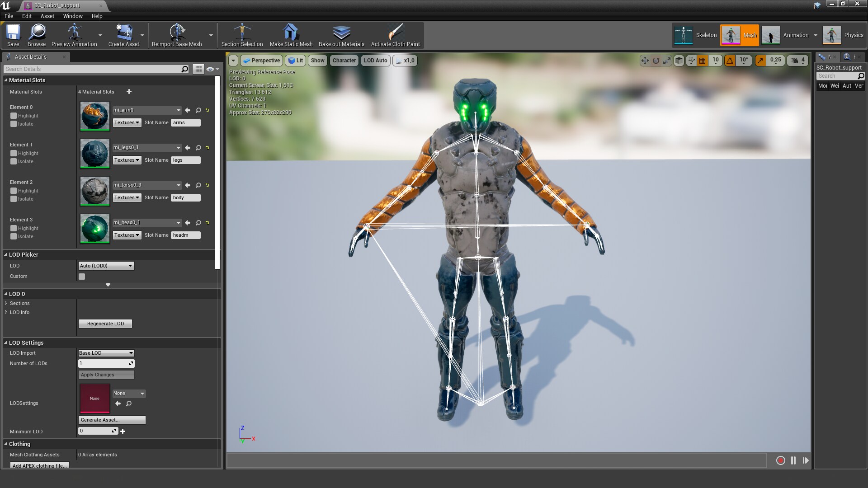This screenshot has width=868, height=488.
Task: Browse to this asset in the Content Browser
Action: click(37, 35)
